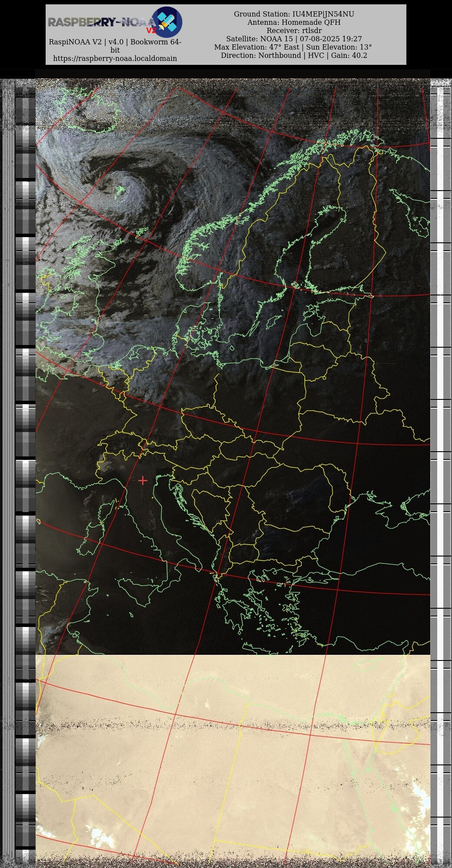452x868 pixels.
Task: Click 'Max Elevation: 47° East | Sun Elevation: 13°' line
Action: click(x=293, y=47)
